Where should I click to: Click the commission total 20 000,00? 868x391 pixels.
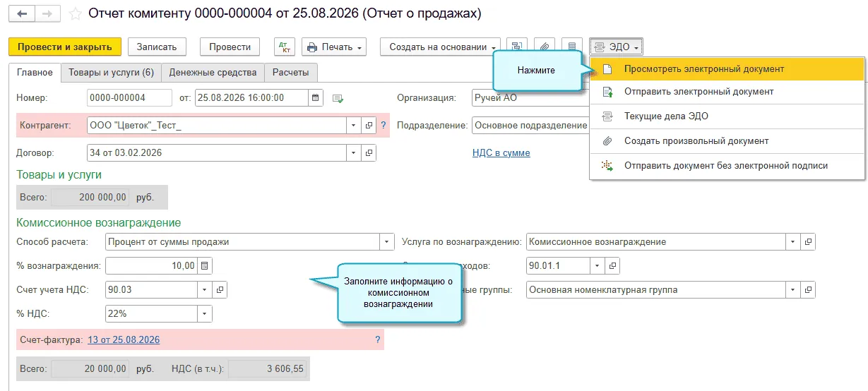click(x=90, y=368)
